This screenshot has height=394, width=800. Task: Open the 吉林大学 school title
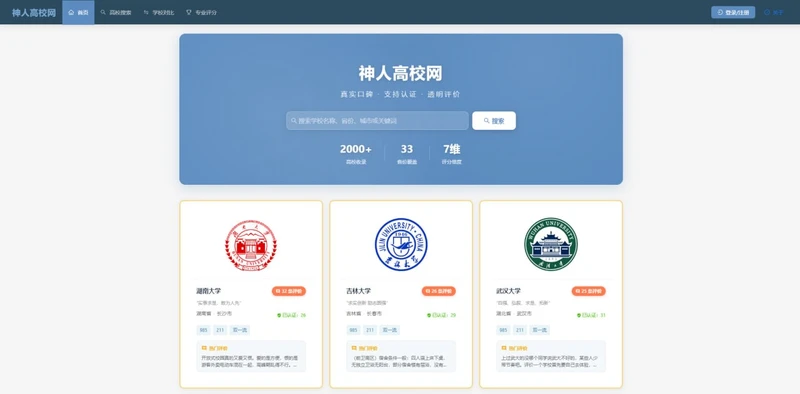pyautogui.click(x=358, y=291)
